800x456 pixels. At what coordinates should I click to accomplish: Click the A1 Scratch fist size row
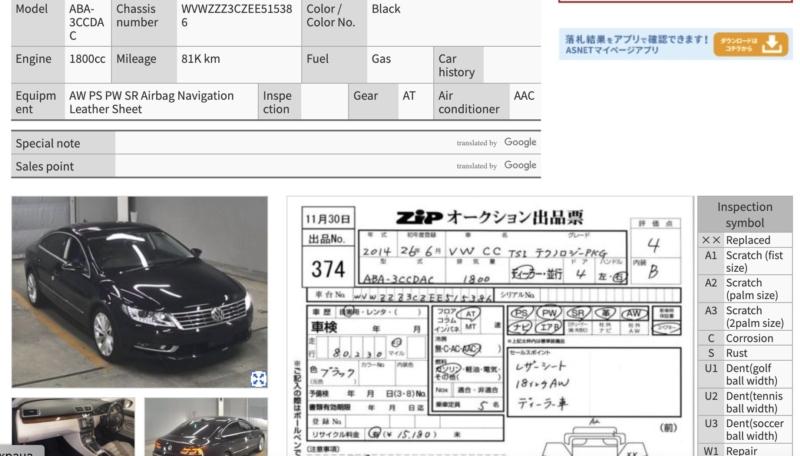[x=745, y=262]
